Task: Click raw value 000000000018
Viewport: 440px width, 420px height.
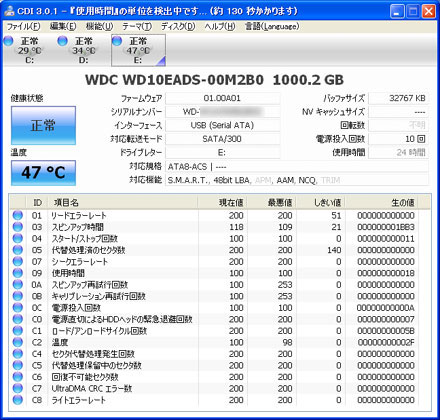Action: point(386,273)
